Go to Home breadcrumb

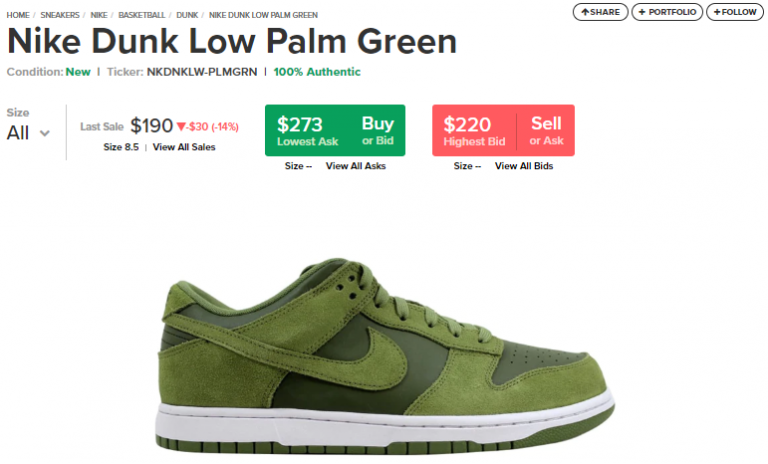pos(18,15)
